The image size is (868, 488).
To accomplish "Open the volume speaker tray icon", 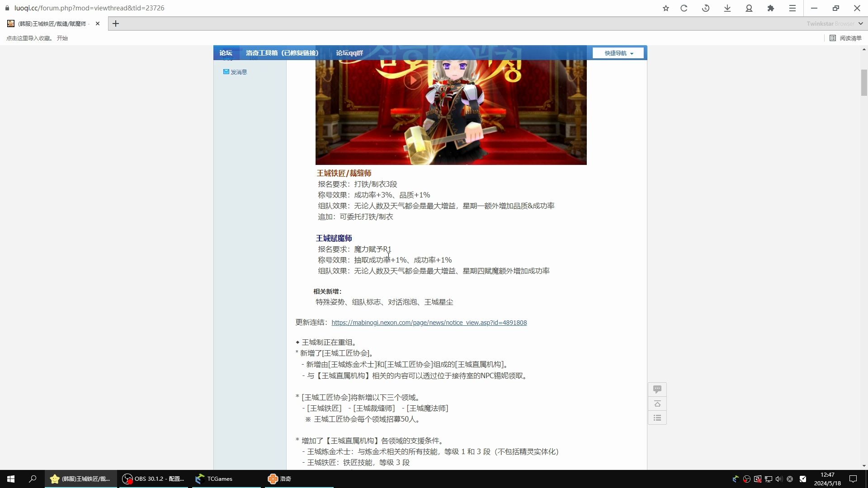I will pyautogui.click(x=779, y=479).
